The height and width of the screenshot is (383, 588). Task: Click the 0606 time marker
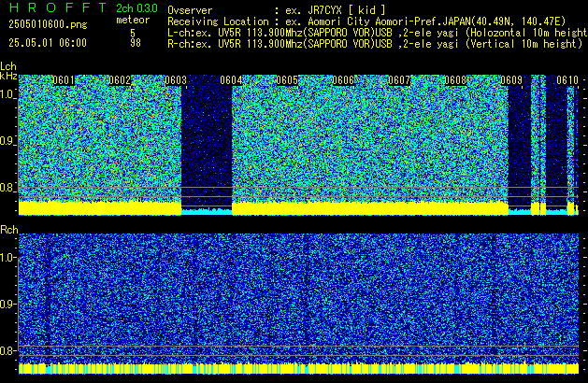tap(343, 80)
